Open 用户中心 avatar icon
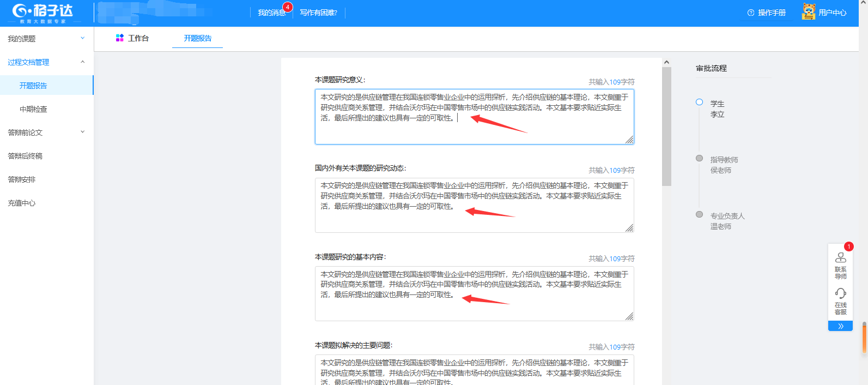Image resolution: width=868 pixels, height=385 pixels. pyautogui.click(x=809, y=11)
